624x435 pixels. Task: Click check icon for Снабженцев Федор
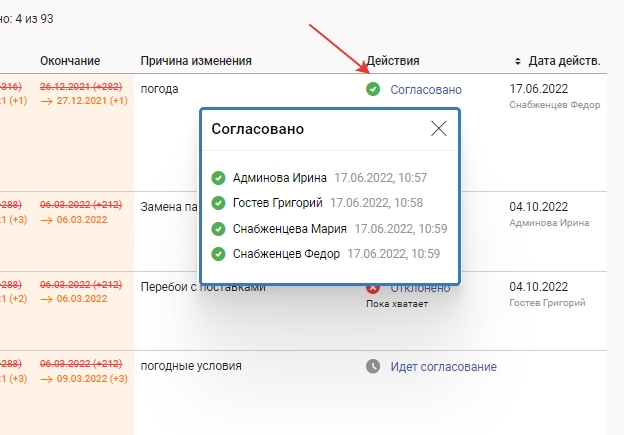(x=218, y=253)
